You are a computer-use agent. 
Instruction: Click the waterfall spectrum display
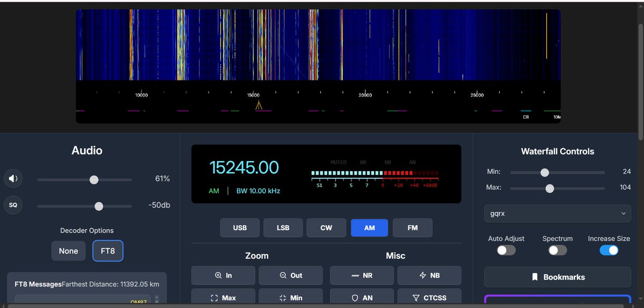[318, 45]
